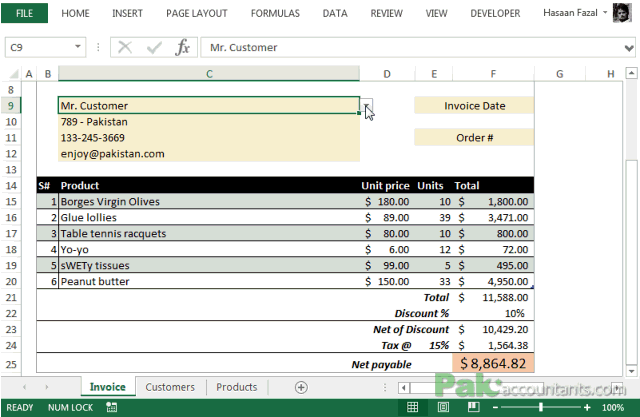Select the Net payable amount cell
The image size is (640, 417).
pos(493,363)
